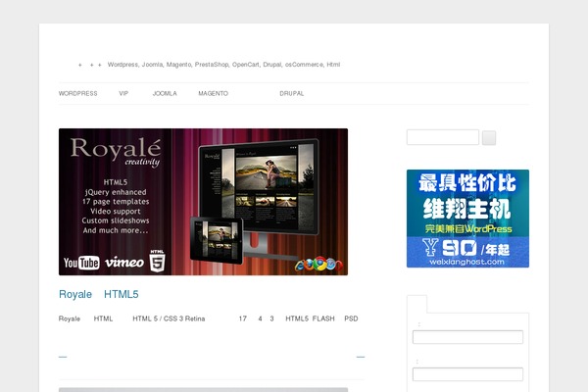This screenshot has height=392, width=588.
Task: Go to the MAGENTO category
Action: [213, 93]
